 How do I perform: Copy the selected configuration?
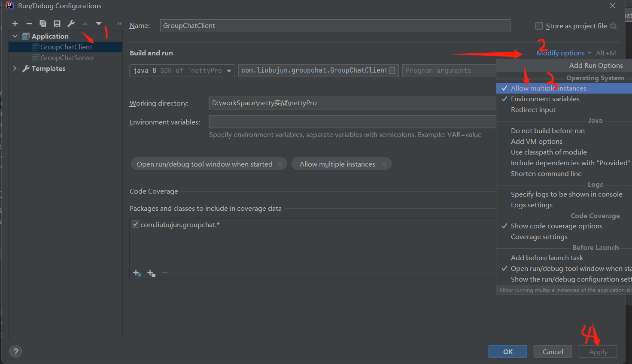pos(43,24)
